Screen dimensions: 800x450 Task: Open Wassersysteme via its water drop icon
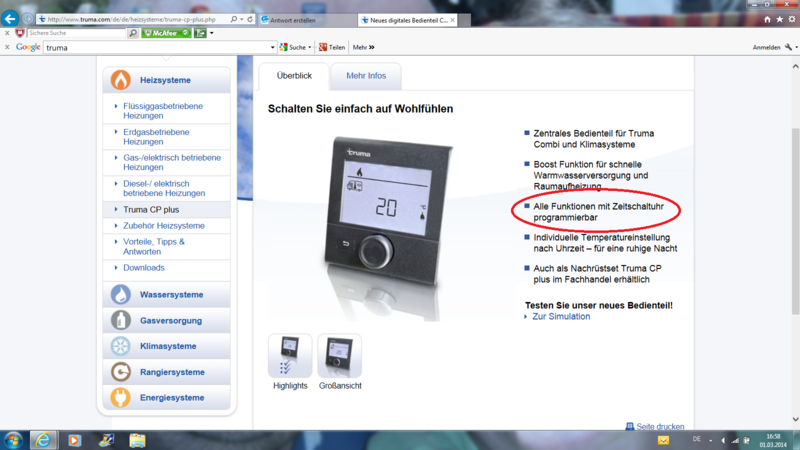120,295
